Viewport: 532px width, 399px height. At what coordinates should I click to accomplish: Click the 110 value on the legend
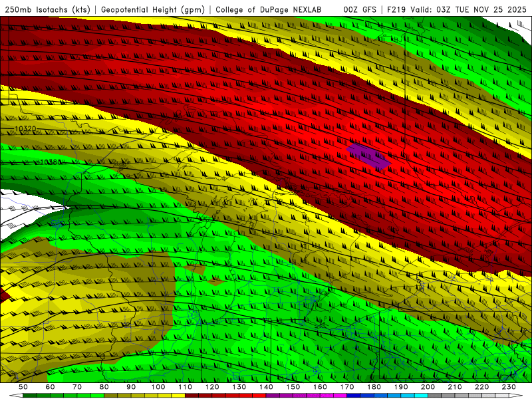186,387
